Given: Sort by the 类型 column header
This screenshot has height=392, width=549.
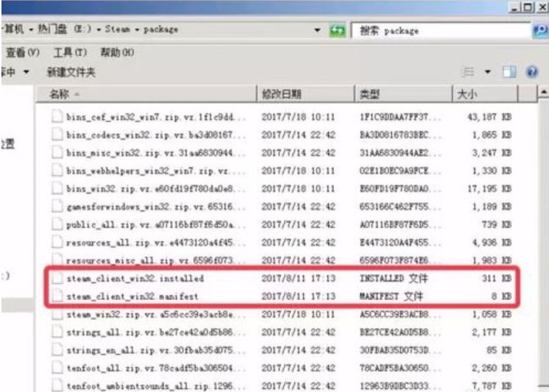Looking at the screenshot, I should point(404,94).
